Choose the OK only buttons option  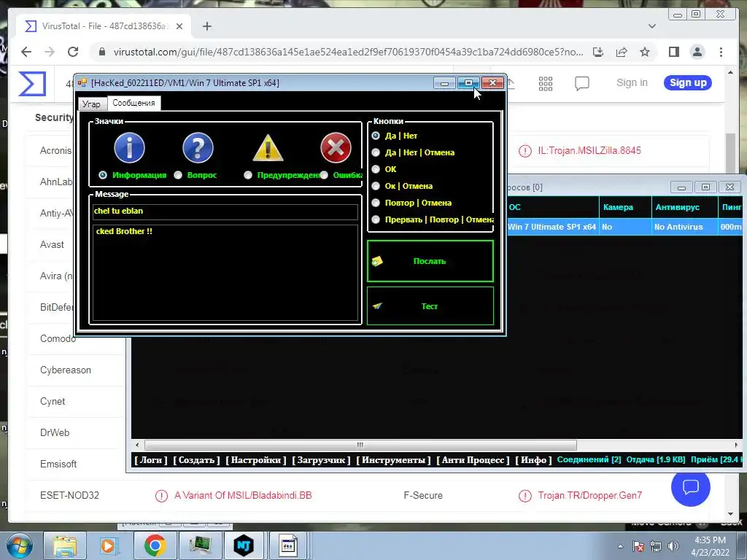(376, 169)
